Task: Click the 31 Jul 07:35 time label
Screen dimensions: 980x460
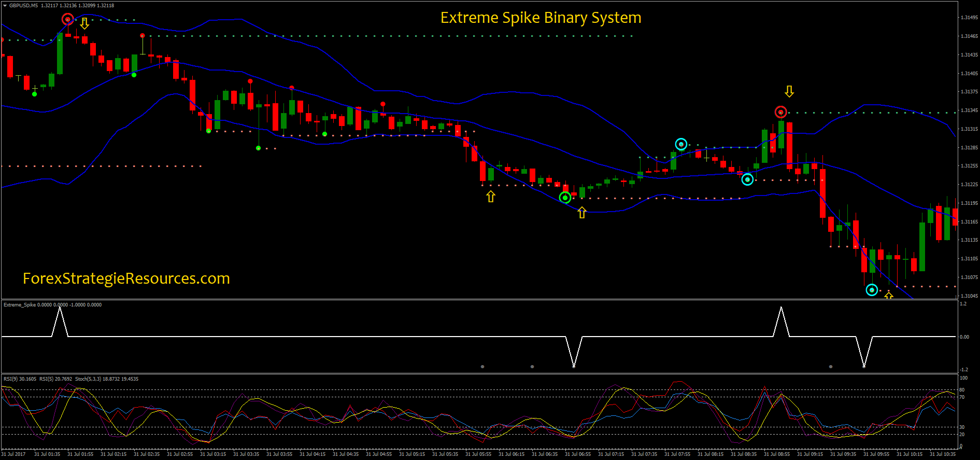Action: (644, 454)
